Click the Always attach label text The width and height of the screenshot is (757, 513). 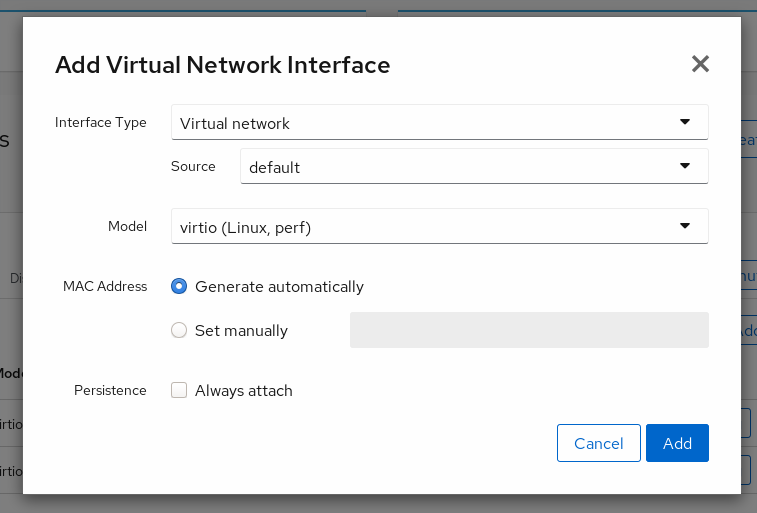(244, 390)
